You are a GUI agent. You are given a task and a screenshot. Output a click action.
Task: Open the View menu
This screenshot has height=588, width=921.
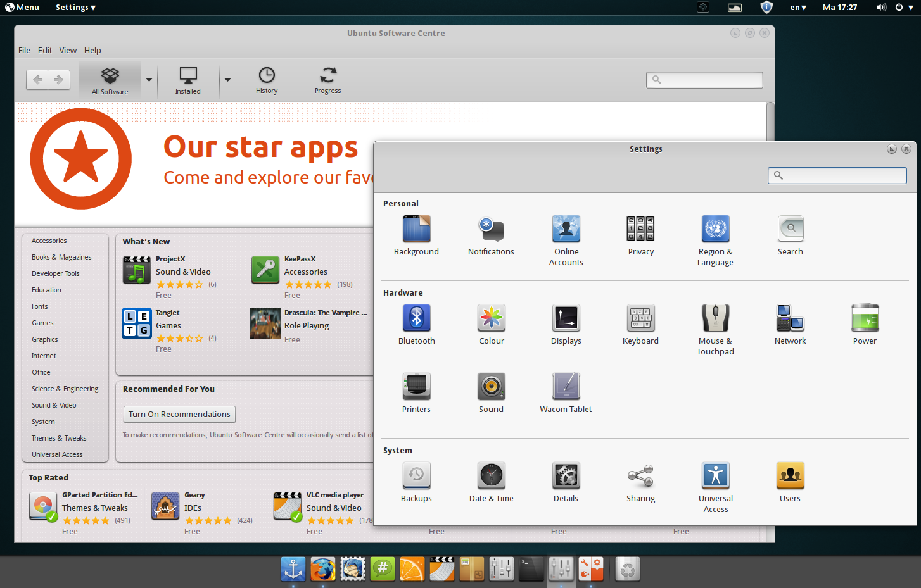[68, 50]
